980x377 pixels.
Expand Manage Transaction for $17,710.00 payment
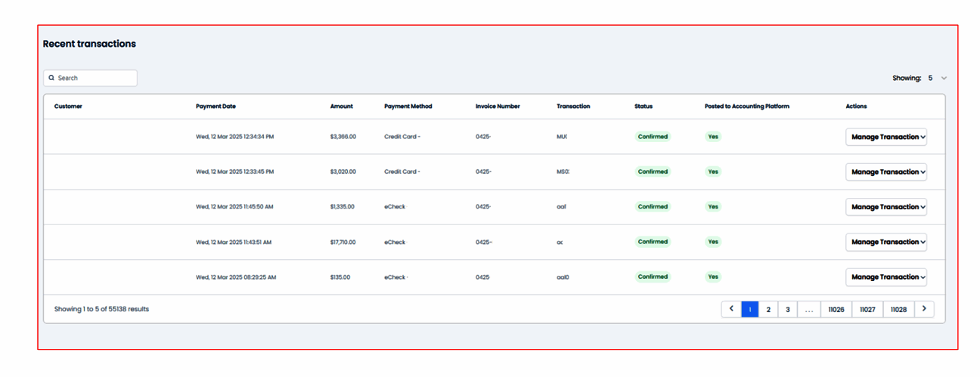point(885,242)
